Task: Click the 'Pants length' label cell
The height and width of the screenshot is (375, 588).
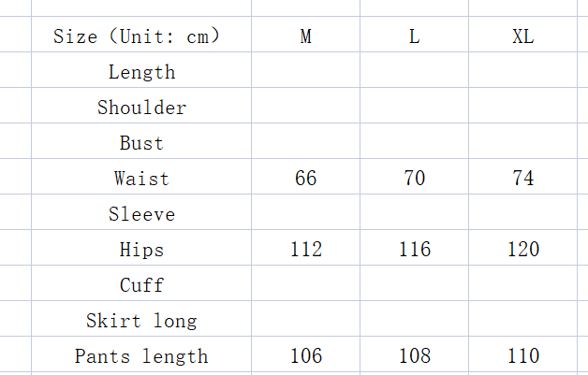Action: pyautogui.click(x=141, y=356)
